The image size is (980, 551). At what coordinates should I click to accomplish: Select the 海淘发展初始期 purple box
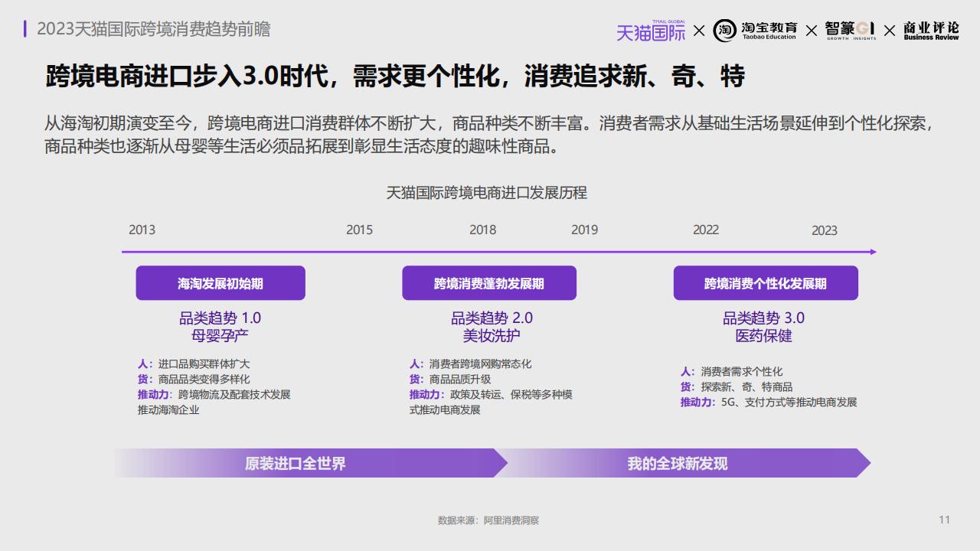tap(220, 283)
